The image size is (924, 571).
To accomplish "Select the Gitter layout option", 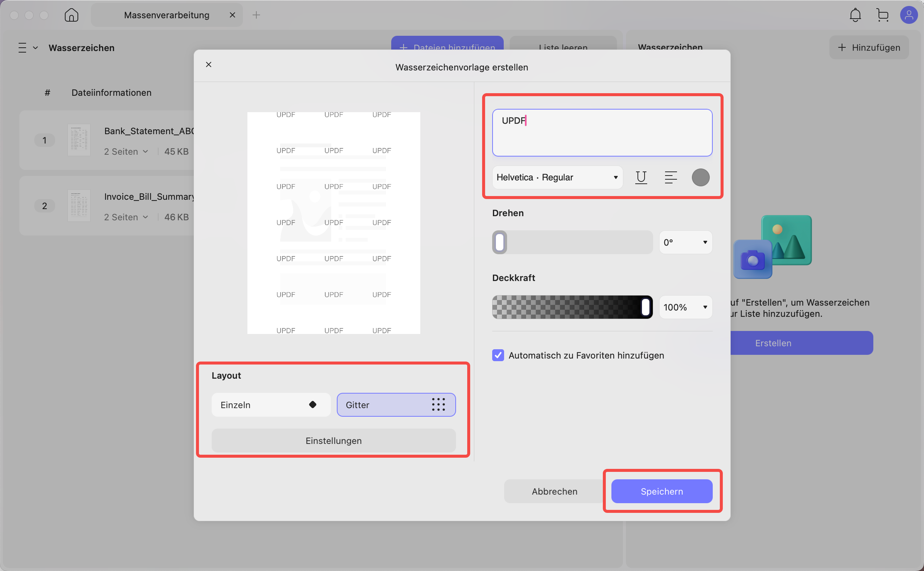I will coord(396,405).
